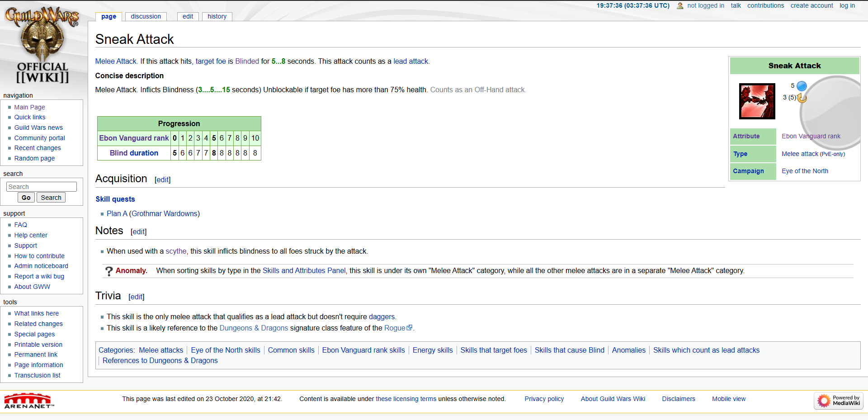Open the FAQ link
The image size is (868, 420).
[20, 225]
